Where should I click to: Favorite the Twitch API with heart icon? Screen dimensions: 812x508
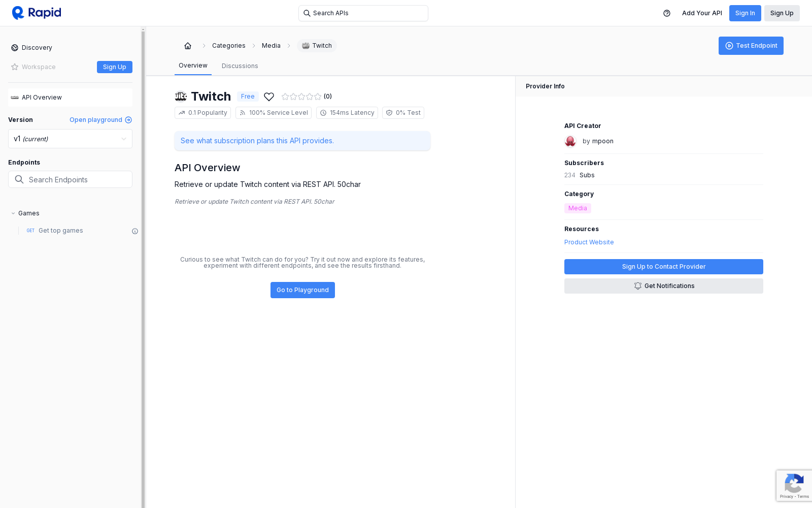click(x=269, y=97)
